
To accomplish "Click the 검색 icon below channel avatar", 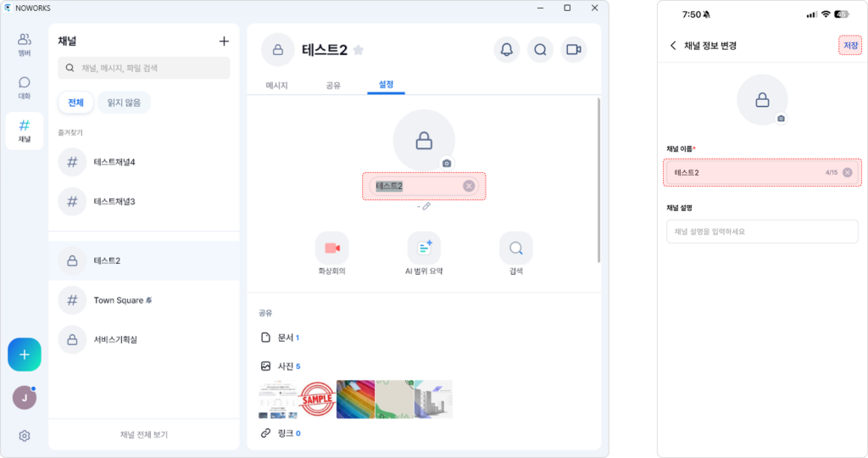I will (516, 249).
